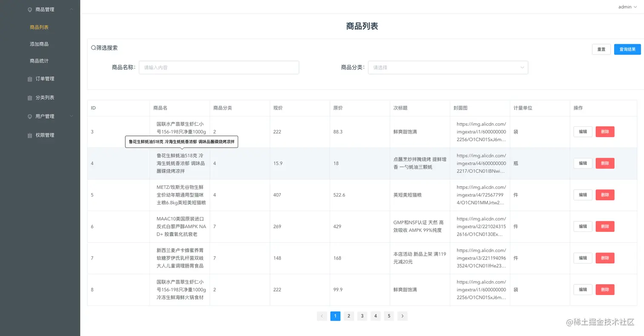
Task: Click the product name starting with 新西兰麦卢卡蜂蜜
Action: pos(181,258)
